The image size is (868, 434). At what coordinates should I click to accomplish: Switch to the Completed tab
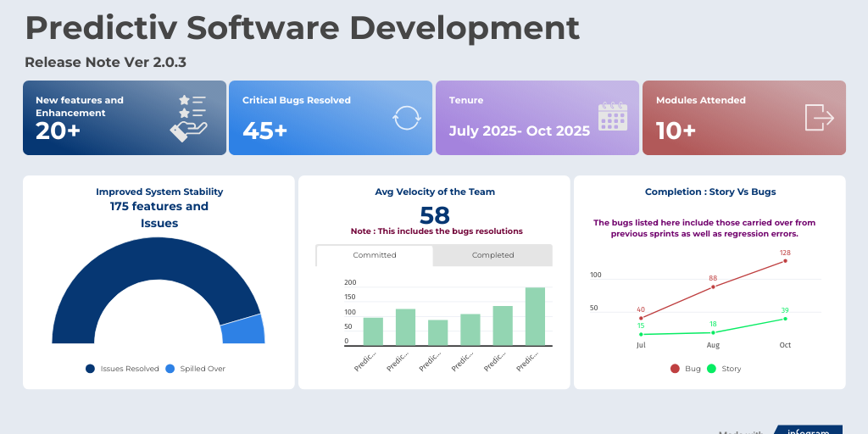(492, 255)
